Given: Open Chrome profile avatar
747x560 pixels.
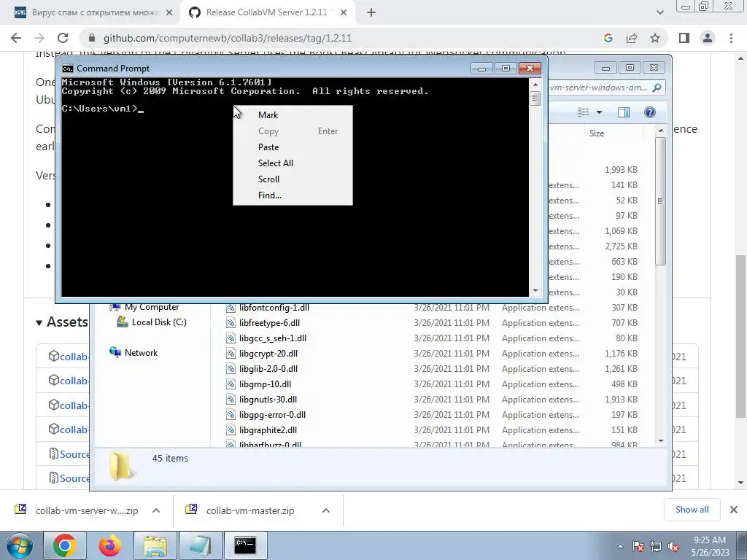Looking at the screenshot, I should click(708, 38).
